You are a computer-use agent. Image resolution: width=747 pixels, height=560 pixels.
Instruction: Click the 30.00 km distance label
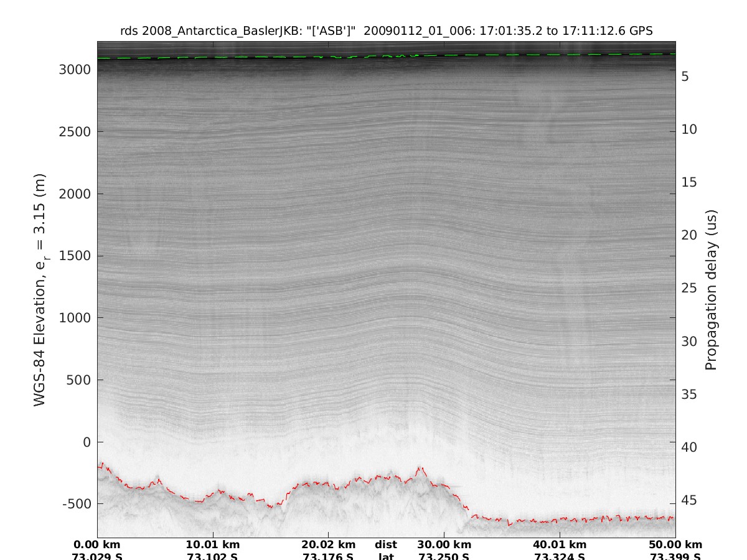444,544
